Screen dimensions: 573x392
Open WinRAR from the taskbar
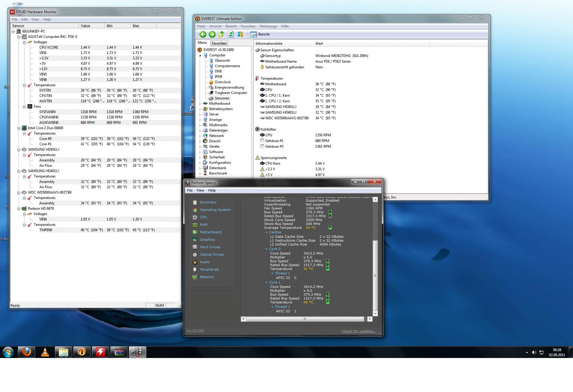[119, 352]
